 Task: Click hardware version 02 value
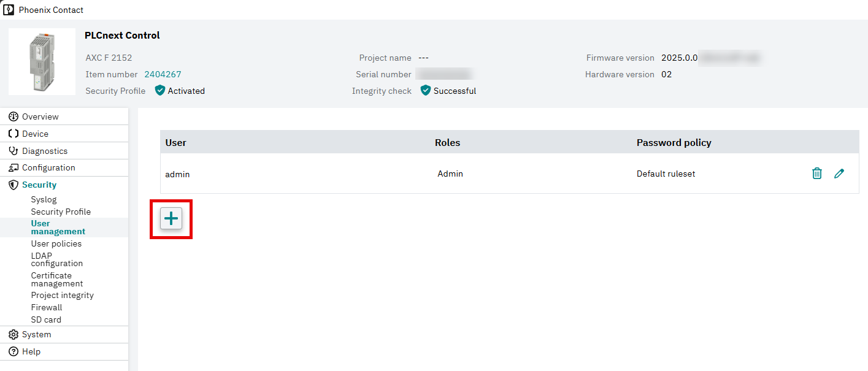click(666, 74)
